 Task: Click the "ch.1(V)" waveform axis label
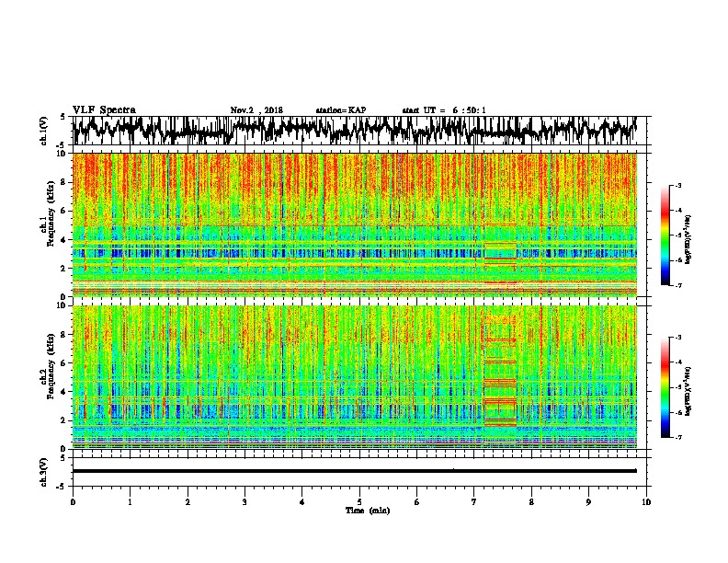click(43, 131)
